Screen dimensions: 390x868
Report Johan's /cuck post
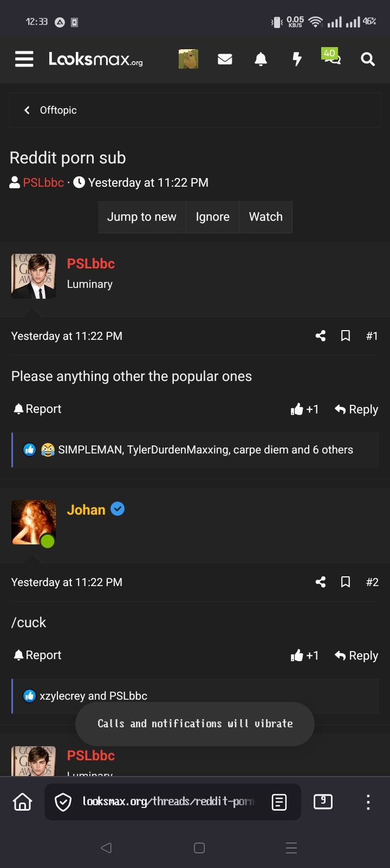[37, 655]
